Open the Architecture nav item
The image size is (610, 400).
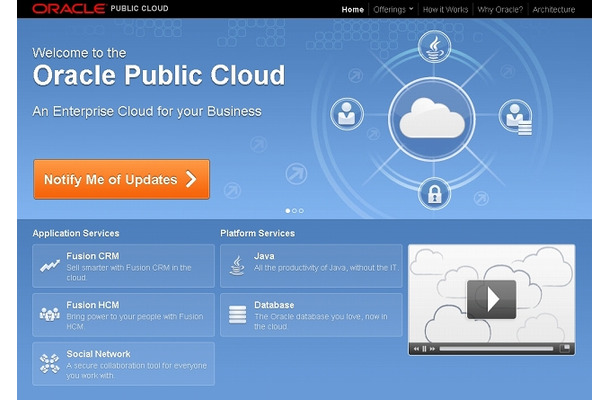point(554,9)
